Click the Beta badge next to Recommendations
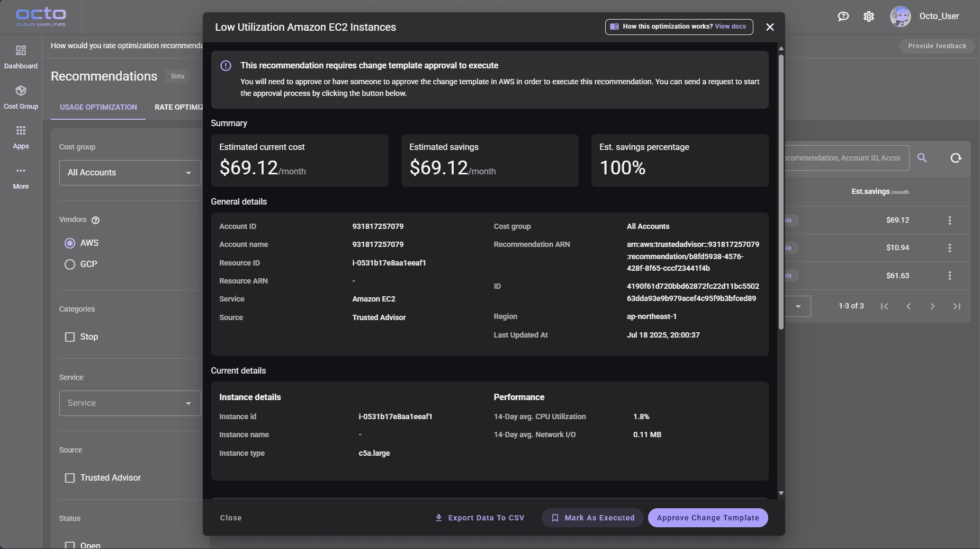Viewport: 980px width, 549px height. [x=177, y=76]
